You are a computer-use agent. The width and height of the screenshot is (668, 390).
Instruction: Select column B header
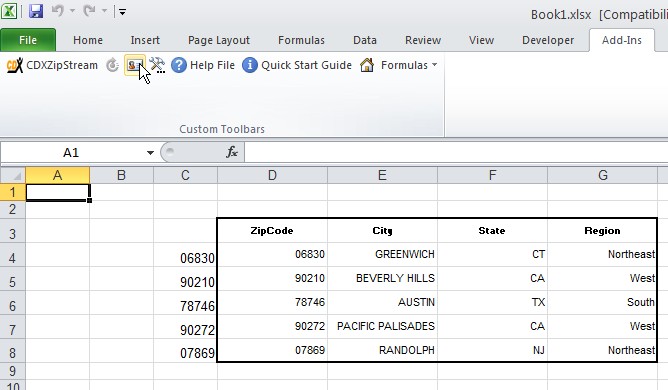coord(121,175)
